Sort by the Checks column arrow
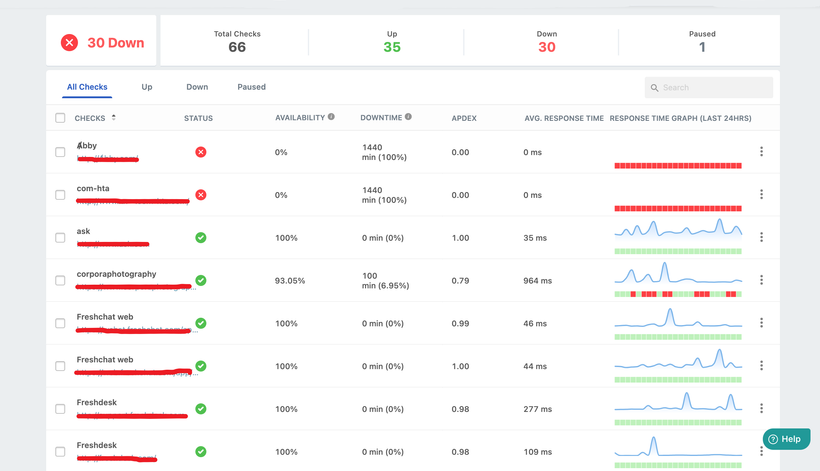 click(113, 117)
